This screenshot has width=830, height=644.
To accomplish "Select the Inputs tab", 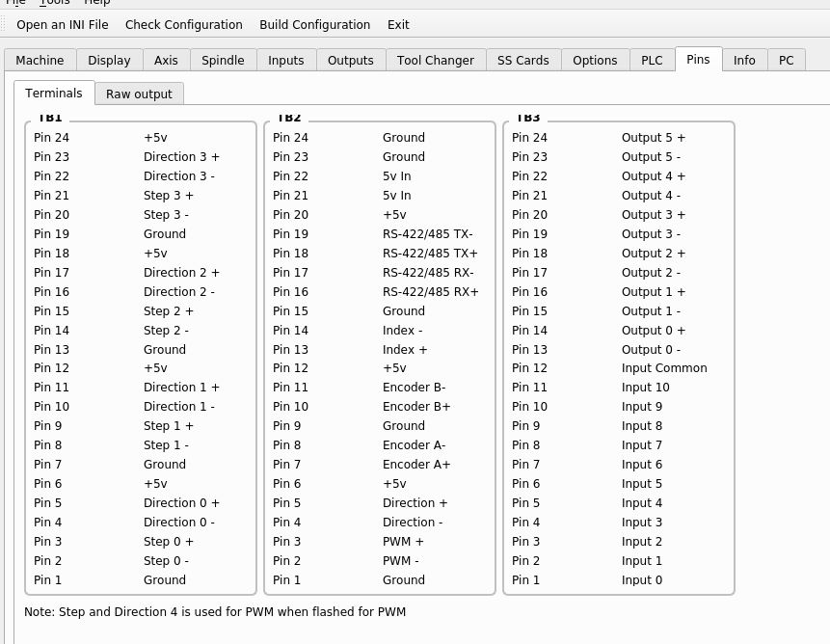I will click(x=286, y=61).
